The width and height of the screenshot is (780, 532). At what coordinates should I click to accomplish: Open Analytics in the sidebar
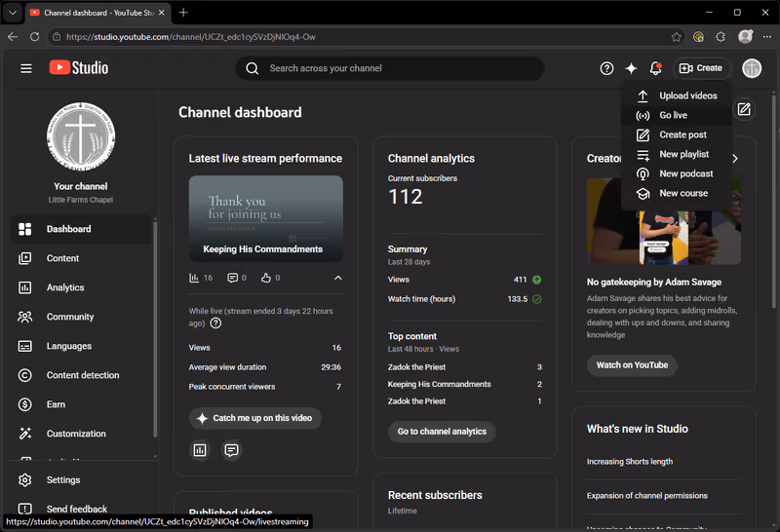pos(81,287)
